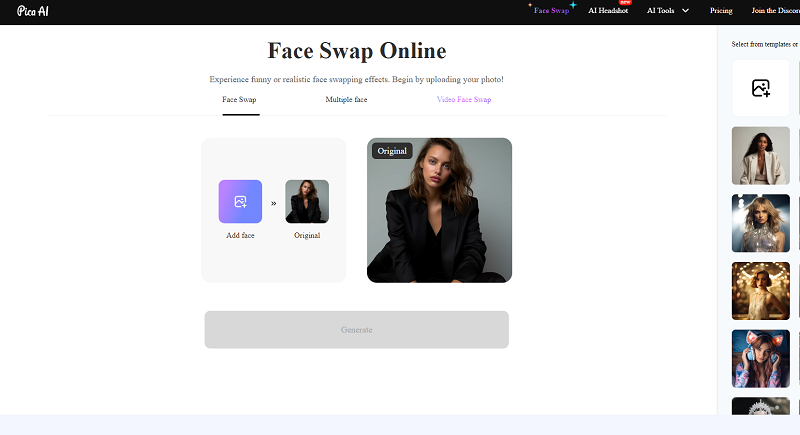
Task: Select the small Original photo thumbnail
Action: click(x=307, y=201)
